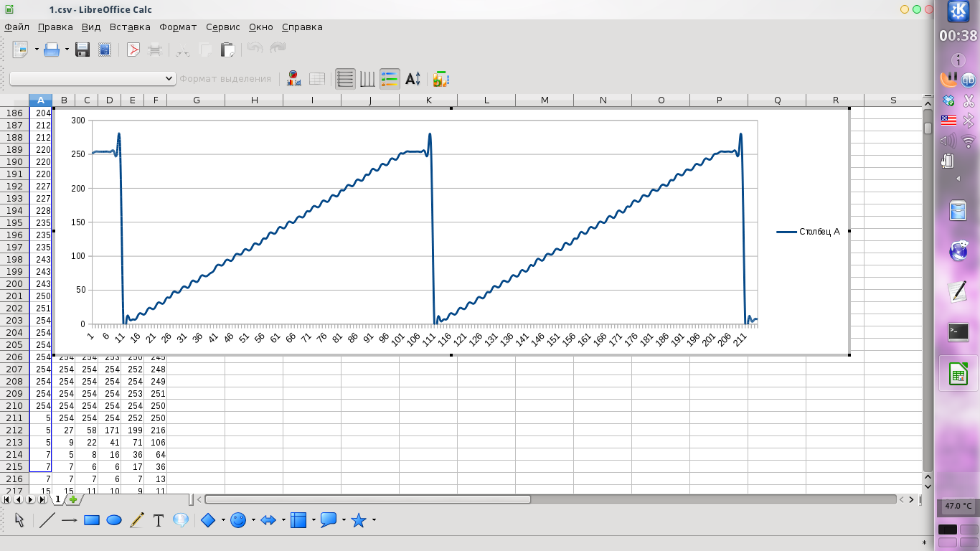Toggle vertical grid lines
980x551 pixels.
click(367, 79)
